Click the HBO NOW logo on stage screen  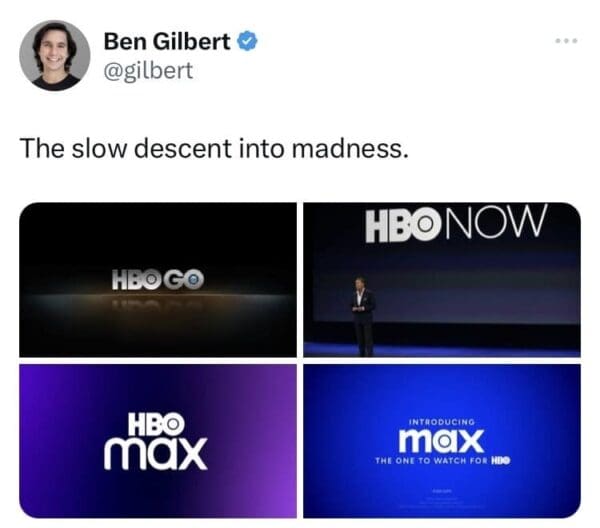457,223
